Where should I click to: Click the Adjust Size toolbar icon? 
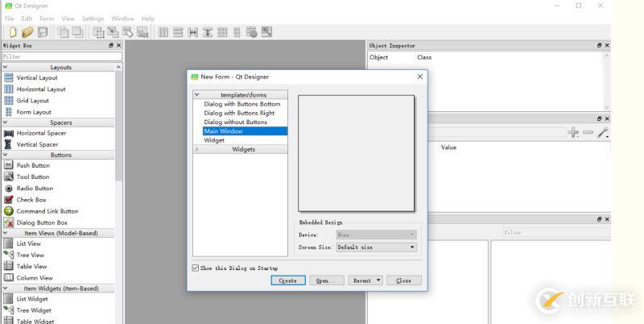tap(266, 31)
